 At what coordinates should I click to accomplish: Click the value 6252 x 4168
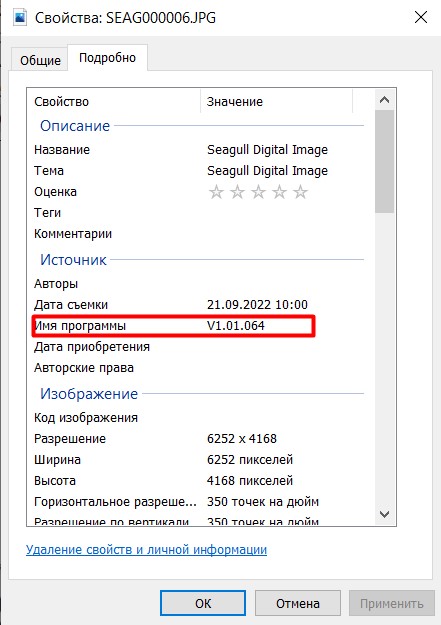242,439
